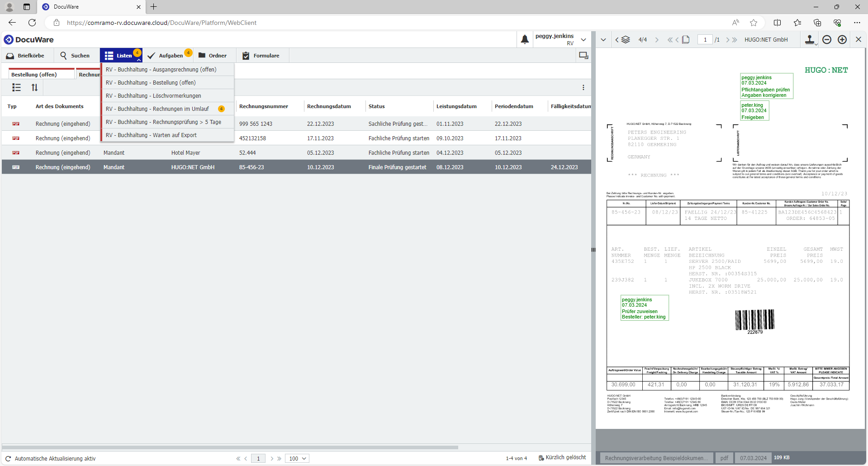Refresh the browser page

(32, 23)
